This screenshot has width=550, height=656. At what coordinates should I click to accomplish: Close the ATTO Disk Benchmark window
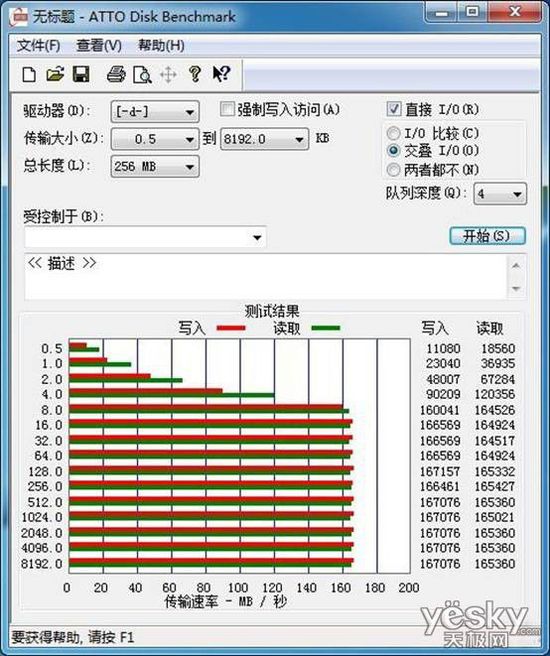[514, 12]
